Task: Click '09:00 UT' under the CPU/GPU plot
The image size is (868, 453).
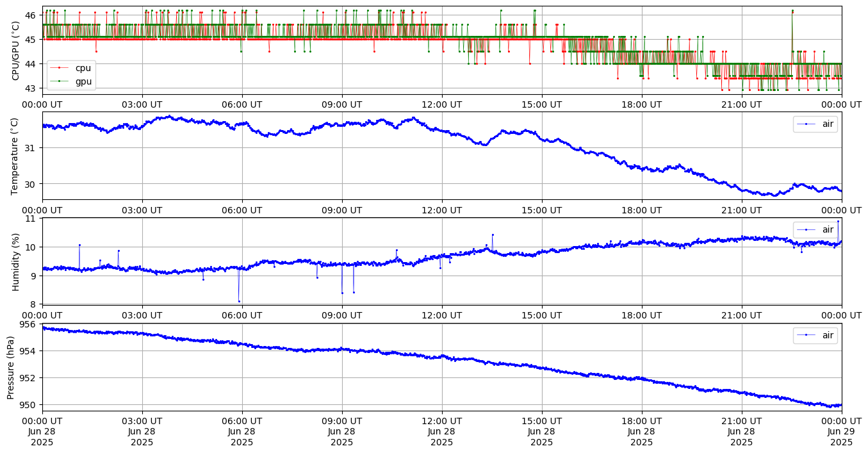Action: click(x=342, y=104)
